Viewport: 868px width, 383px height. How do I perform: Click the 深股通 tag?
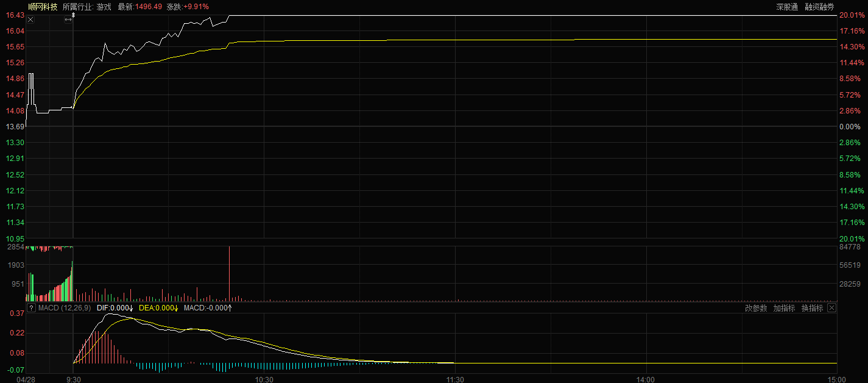(x=787, y=7)
